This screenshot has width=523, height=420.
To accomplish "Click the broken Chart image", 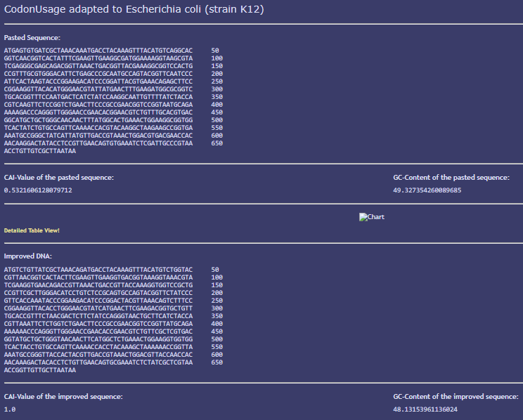I will click(372, 217).
